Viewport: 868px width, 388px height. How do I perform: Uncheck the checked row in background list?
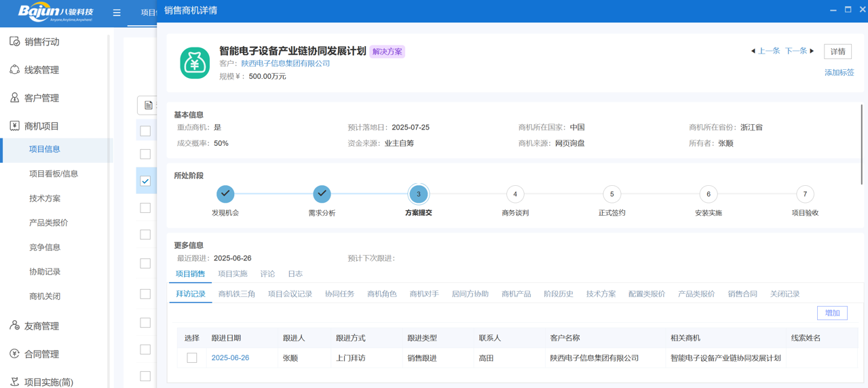click(x=145, y=180)
